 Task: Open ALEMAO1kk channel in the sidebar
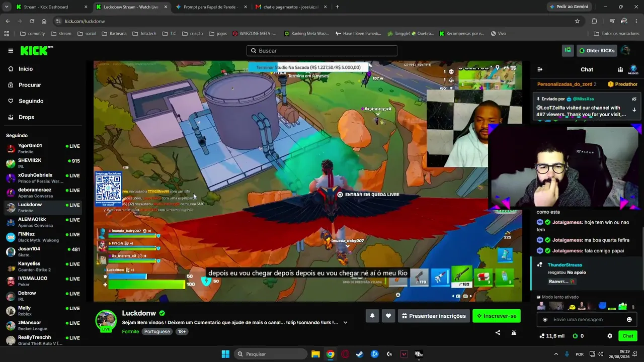[42, 222]
